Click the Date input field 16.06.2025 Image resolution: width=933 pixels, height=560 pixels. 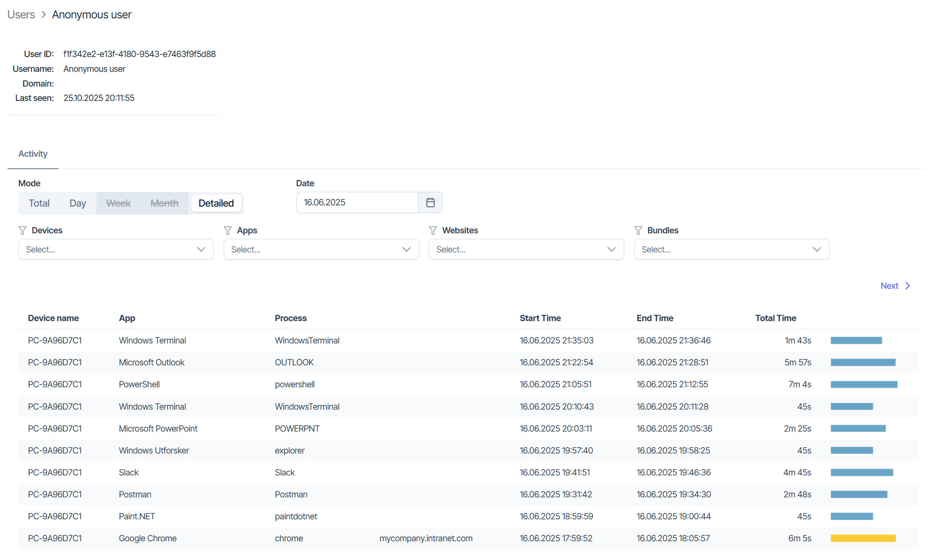(x=357, y=202)
